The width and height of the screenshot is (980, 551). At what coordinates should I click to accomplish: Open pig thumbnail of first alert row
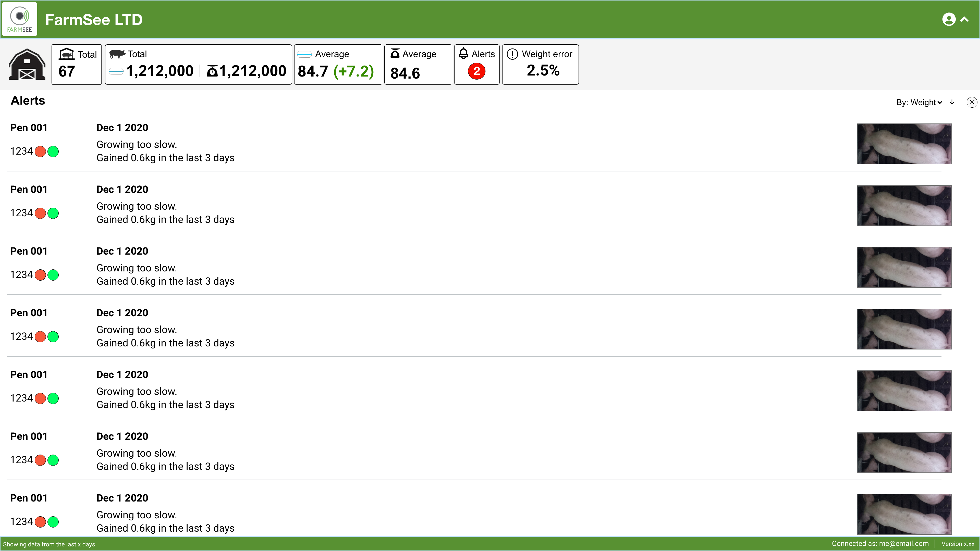tap(904, 144)
